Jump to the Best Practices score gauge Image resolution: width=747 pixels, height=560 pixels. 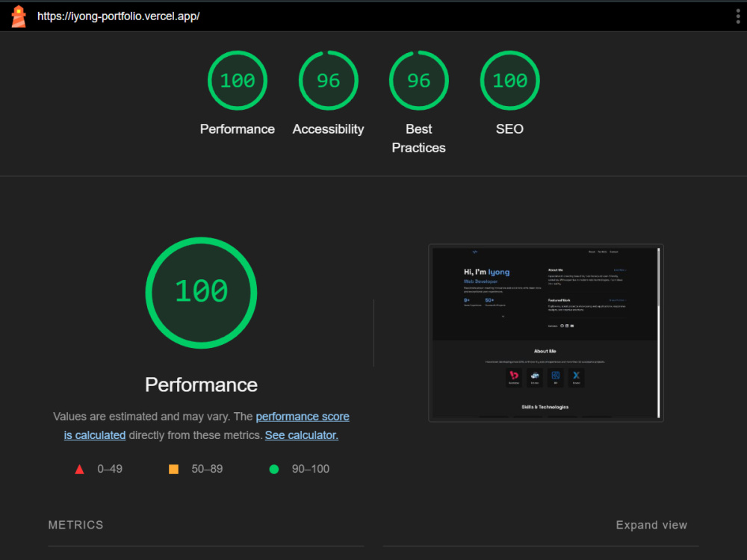pos(419,81)
